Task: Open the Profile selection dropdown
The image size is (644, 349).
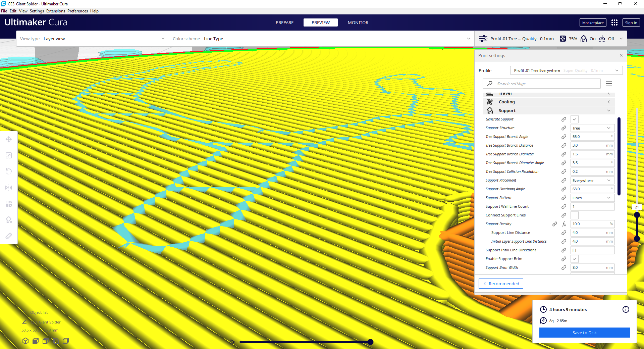Action: [x=566, y=70]
